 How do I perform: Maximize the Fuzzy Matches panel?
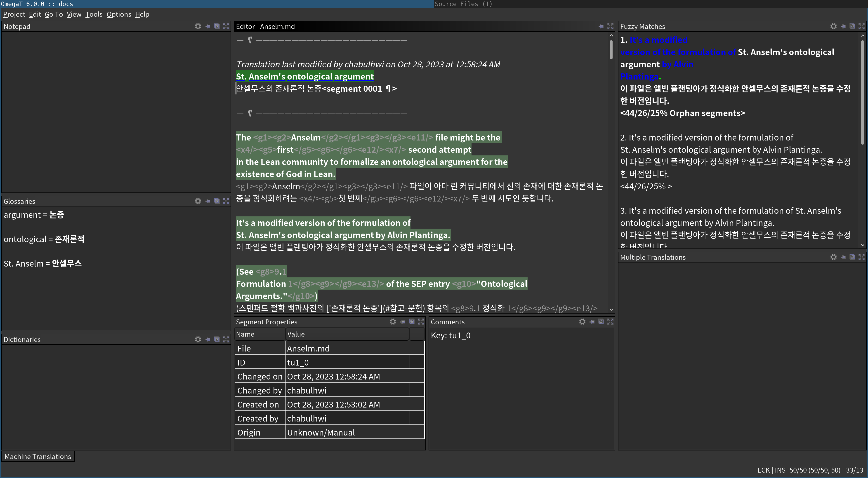(x=862, y=26)
